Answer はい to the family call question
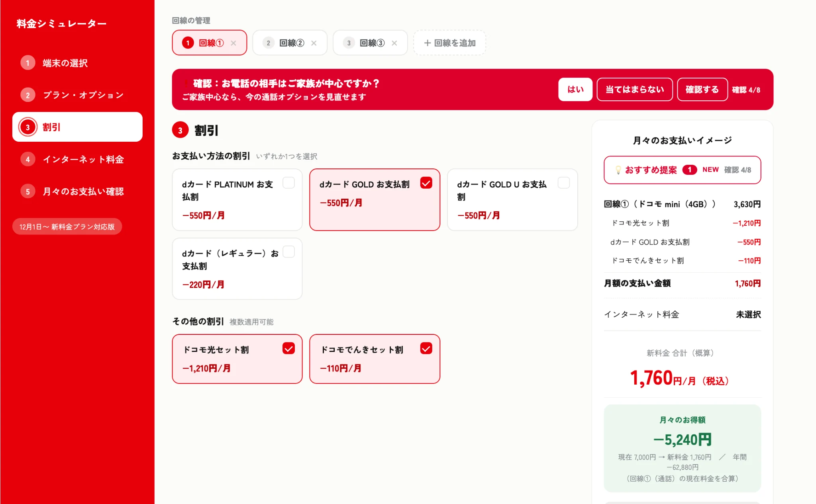This screenshot has width=816, height=504. pos(575,90)
